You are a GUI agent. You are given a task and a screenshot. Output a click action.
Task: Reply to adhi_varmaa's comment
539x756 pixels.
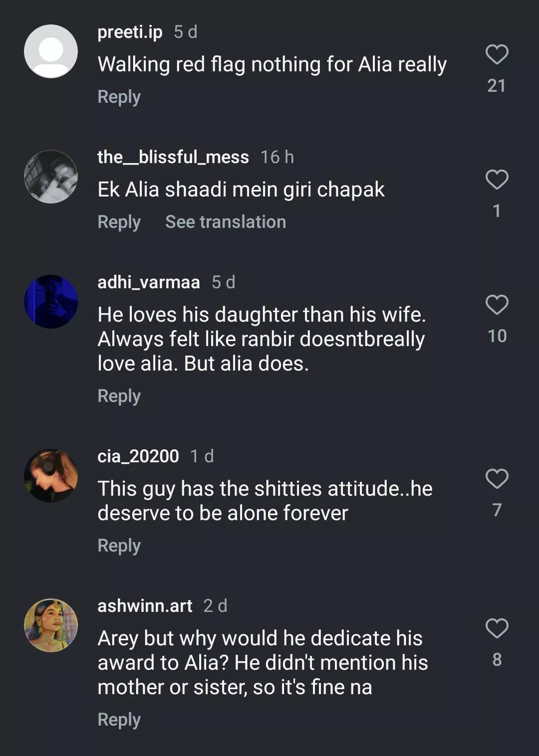(x=119, y=396)
